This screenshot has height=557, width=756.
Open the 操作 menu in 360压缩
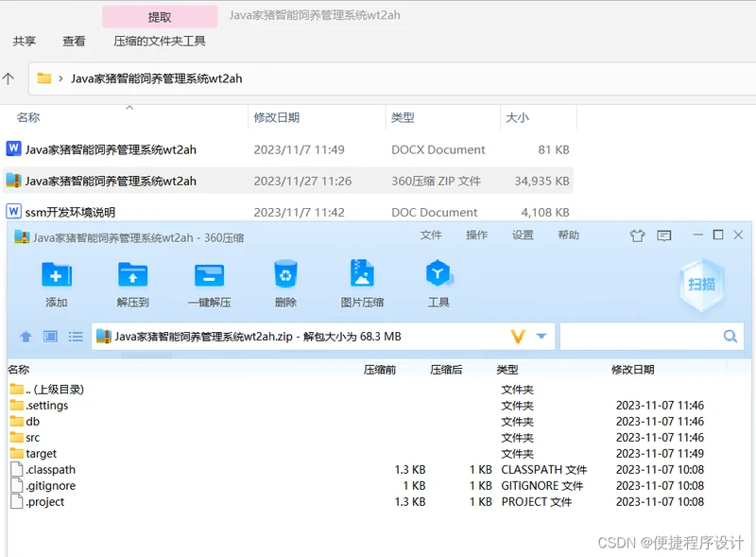[477, 235]
